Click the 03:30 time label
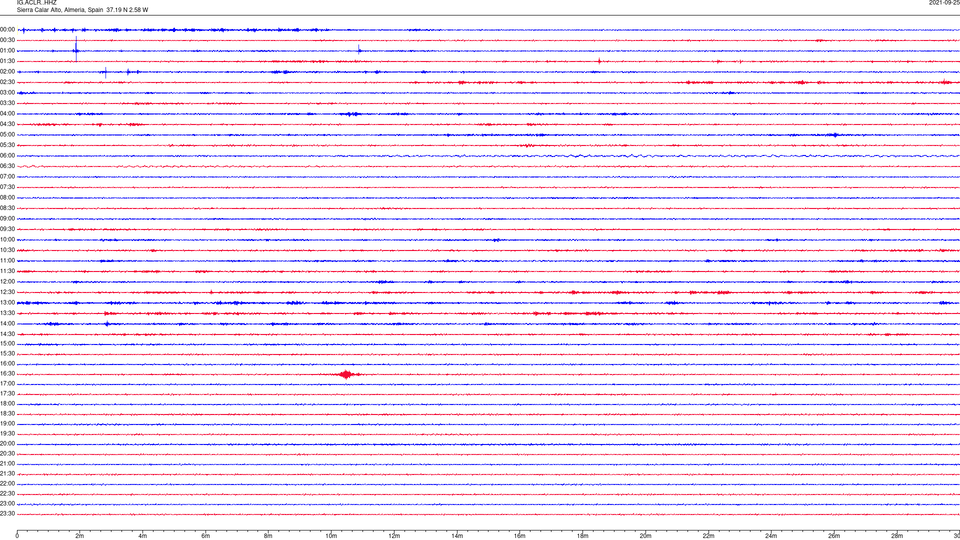 [x=7, y=103]
